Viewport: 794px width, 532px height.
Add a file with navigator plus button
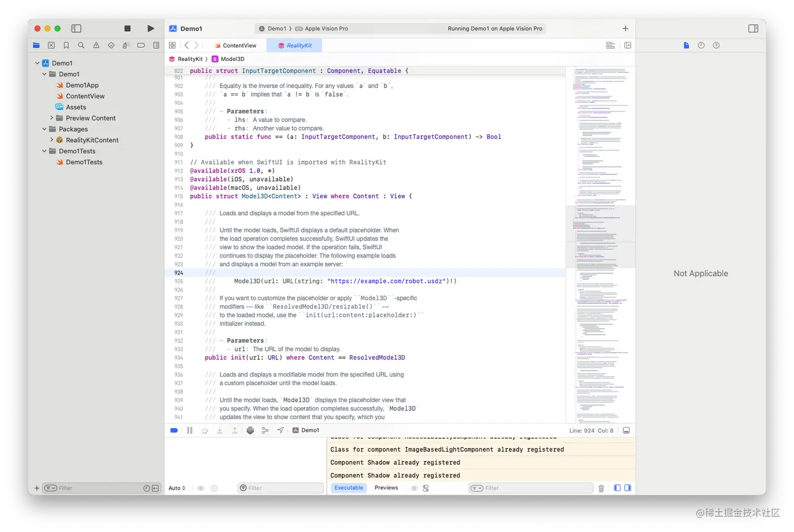(37, 488)
